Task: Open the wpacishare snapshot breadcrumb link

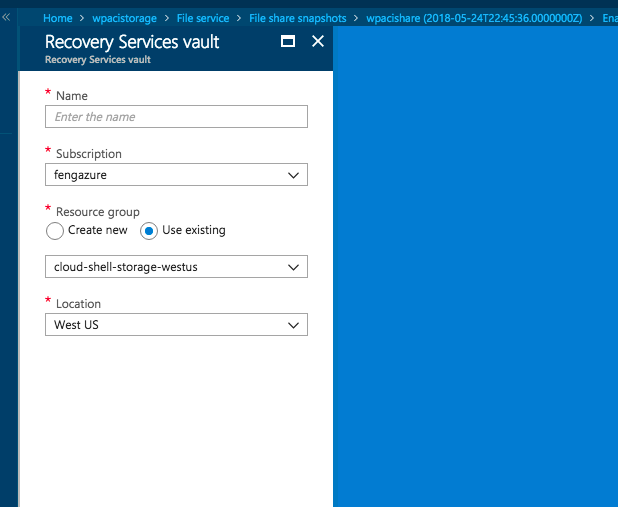Action: click(474, 18)
